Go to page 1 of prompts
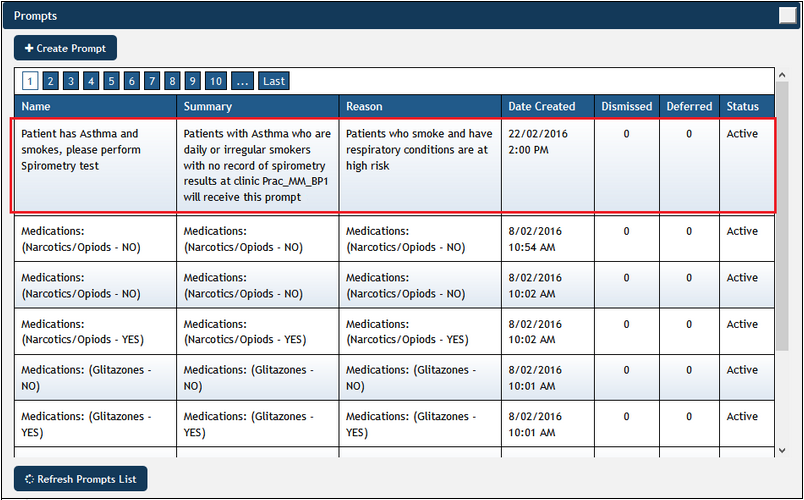The image size is (804, 500). point(30,81)
